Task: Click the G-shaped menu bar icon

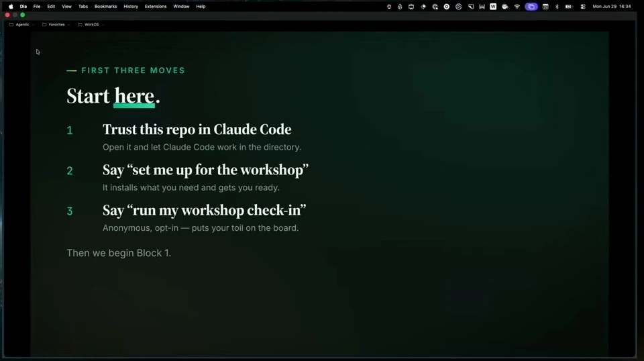Action: pos(459,7)
